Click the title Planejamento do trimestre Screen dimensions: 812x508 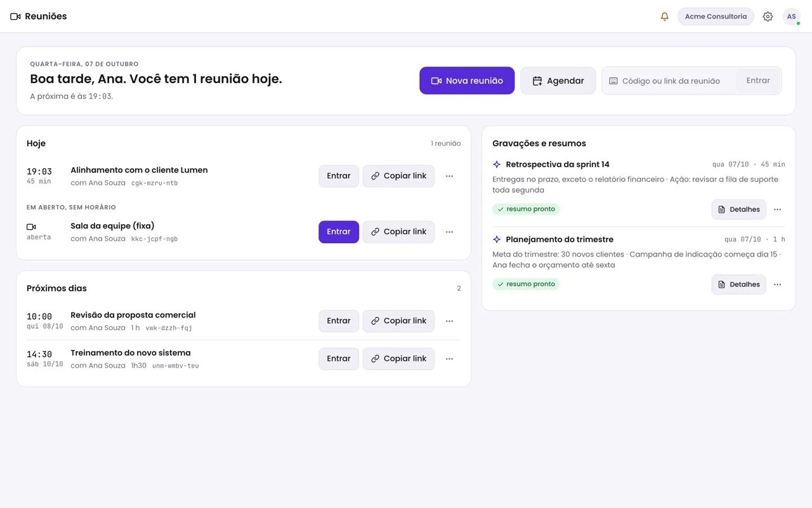[x=560, y=239]
